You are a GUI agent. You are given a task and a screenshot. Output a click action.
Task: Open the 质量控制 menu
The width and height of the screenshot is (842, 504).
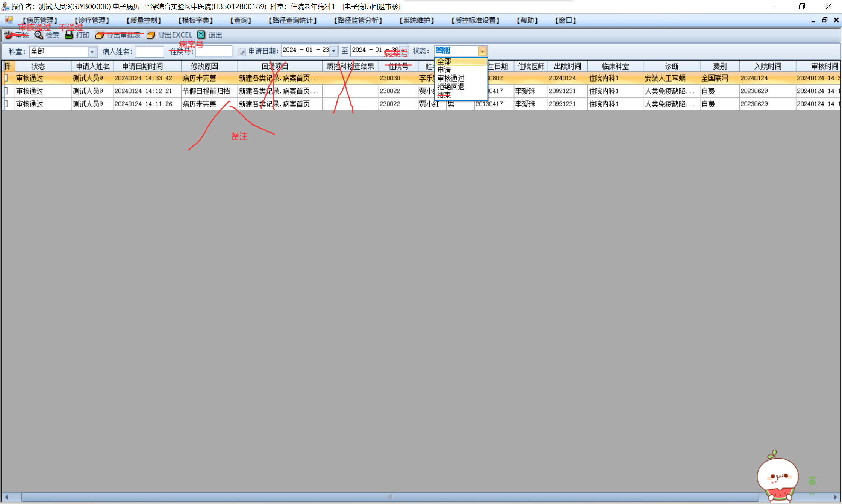tap(144, 20)
